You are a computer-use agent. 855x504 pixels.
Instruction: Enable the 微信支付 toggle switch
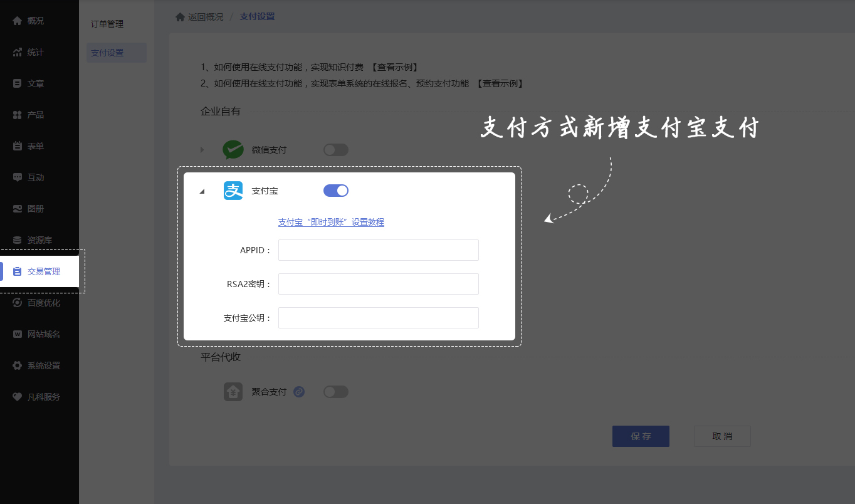click(335, 150)
